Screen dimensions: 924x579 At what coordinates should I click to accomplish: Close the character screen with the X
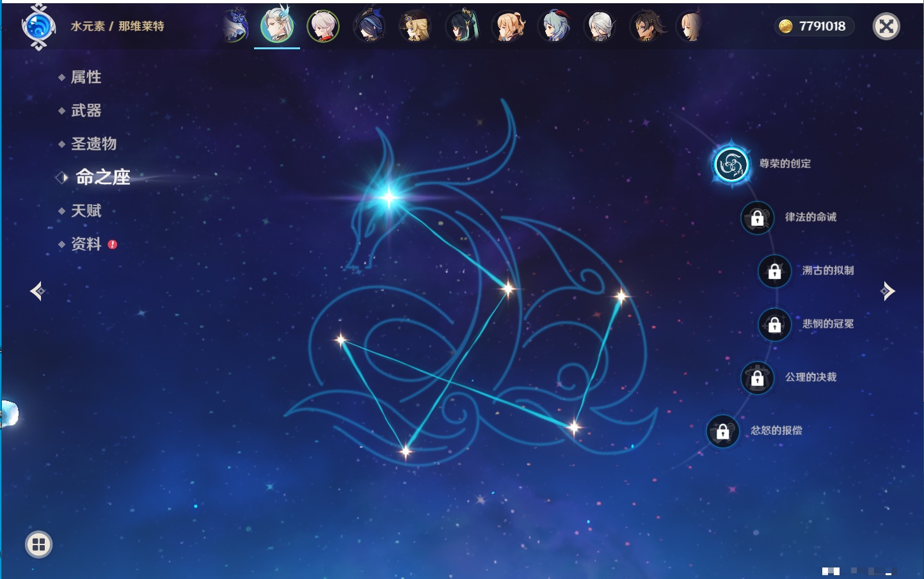[886, 26]
